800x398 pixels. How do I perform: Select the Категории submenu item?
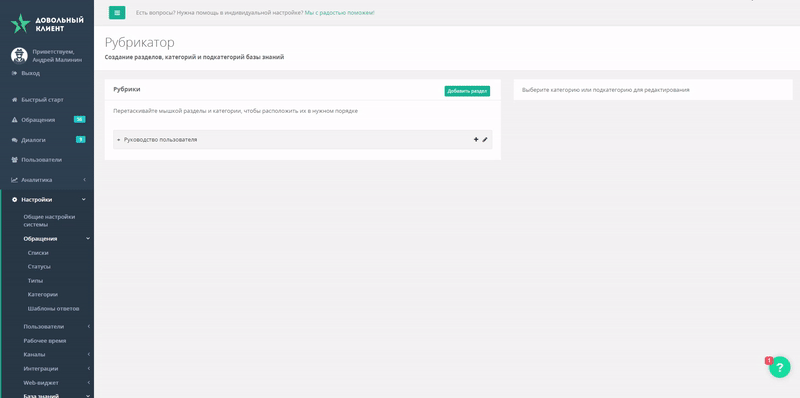point(43,294)
